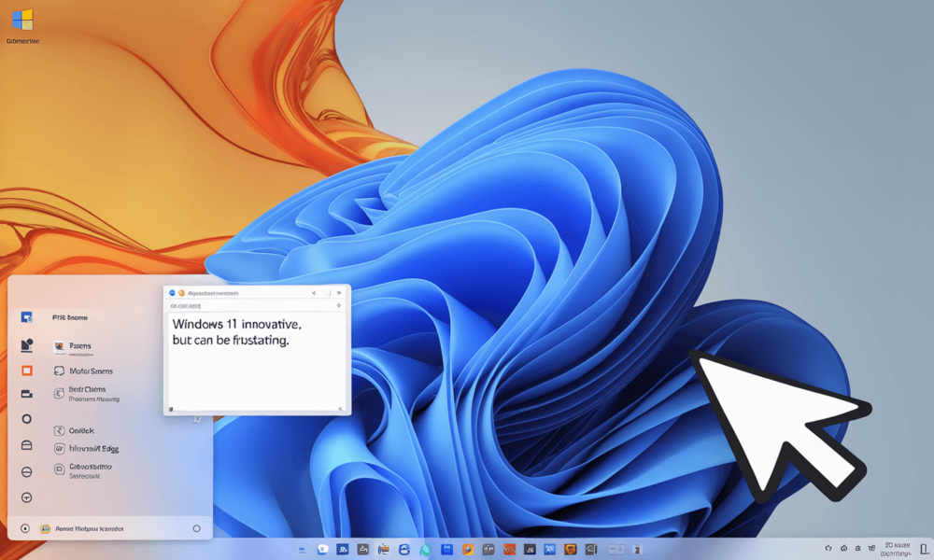Screen dimensions: 934x560
Task: Click the small icon at note's bottom-left corner
Action: click(172, 409)
